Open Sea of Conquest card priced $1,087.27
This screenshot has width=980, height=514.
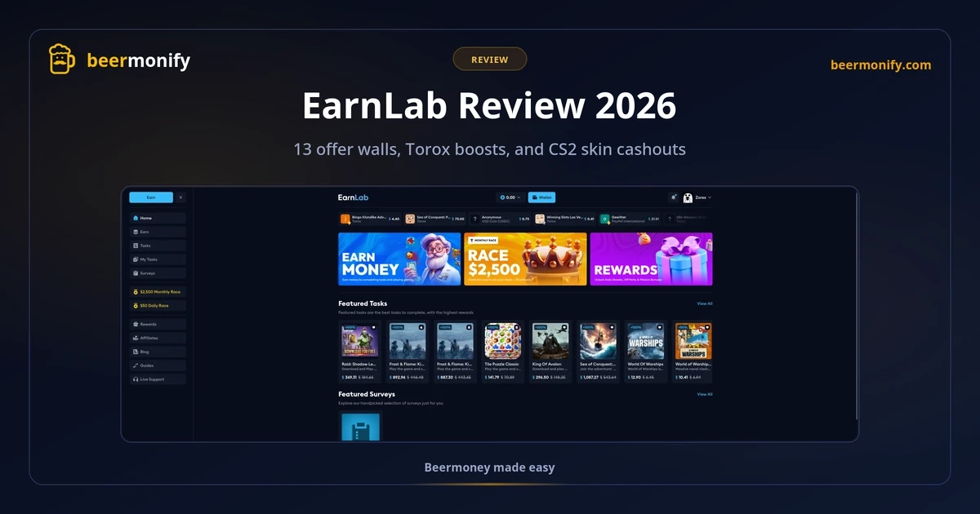(x=598, y=352)
